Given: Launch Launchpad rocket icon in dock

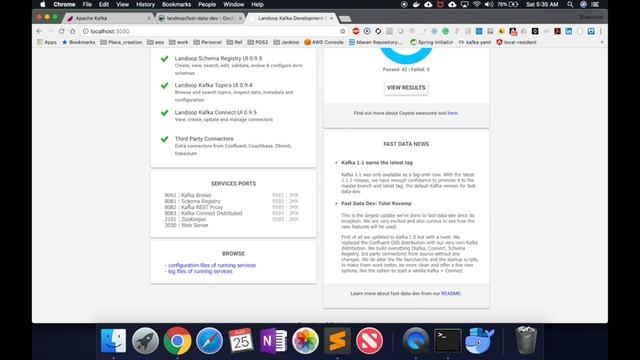Looking at the screenshot, I should pyautogui.click(x=145, y=340).
